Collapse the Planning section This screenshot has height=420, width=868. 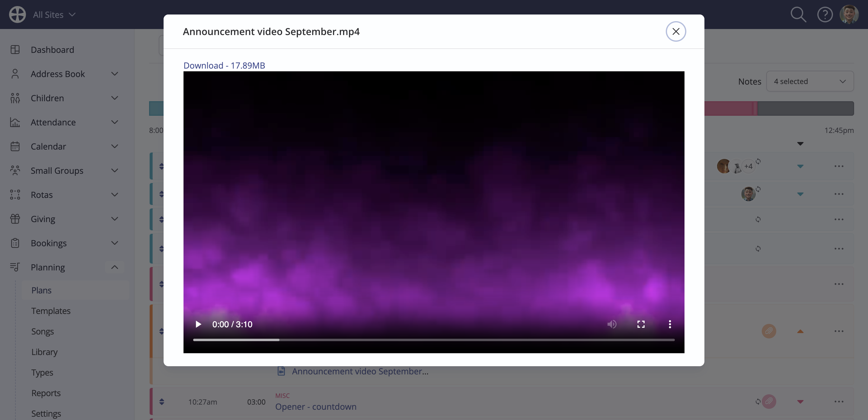pos(115,267)
